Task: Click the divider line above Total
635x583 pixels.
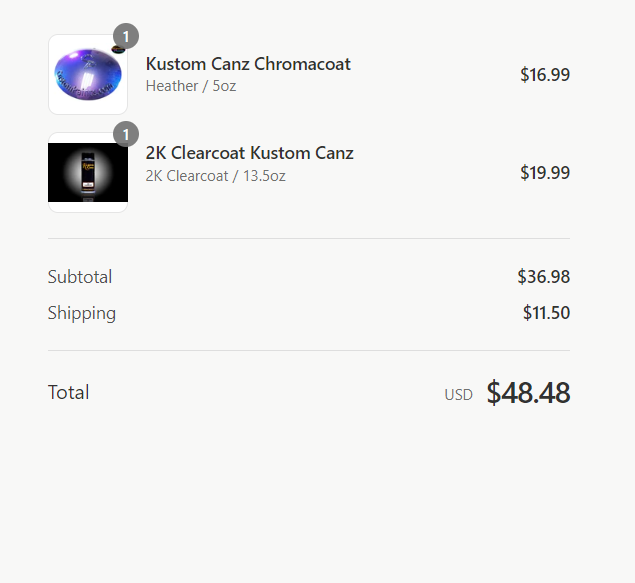Action: tap(309, 351)
